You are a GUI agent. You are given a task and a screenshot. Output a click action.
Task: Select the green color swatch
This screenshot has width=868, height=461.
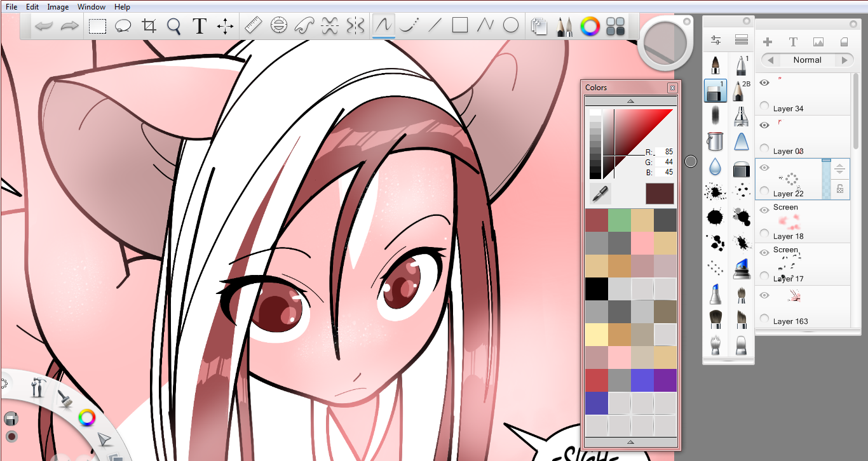click(x=620, y=220)
